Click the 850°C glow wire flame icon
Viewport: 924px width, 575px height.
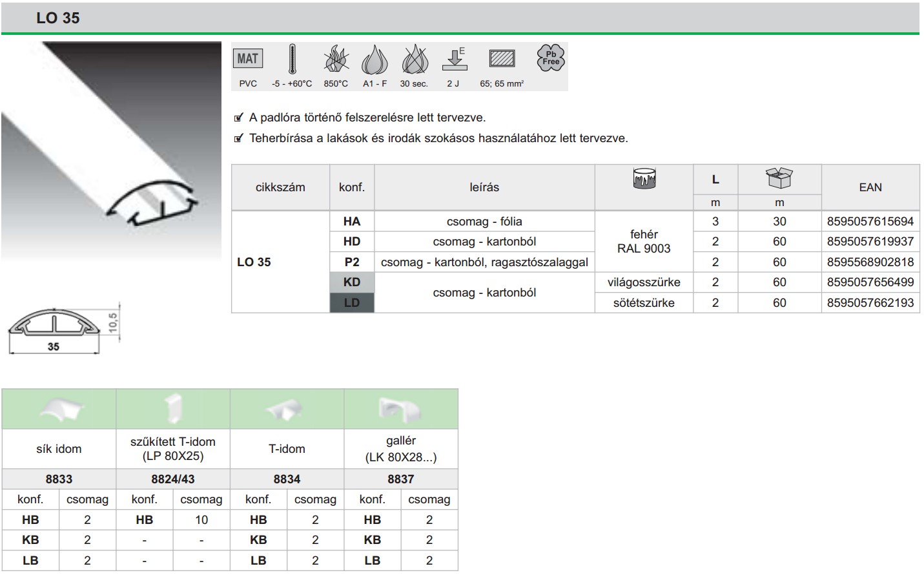336,60
